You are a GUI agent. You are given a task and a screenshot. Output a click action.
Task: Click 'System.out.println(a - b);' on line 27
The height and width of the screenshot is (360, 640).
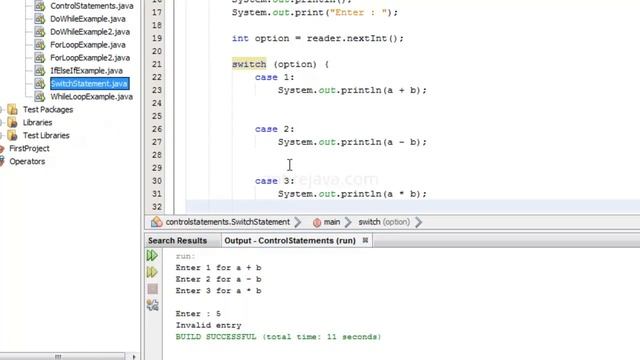353,142
